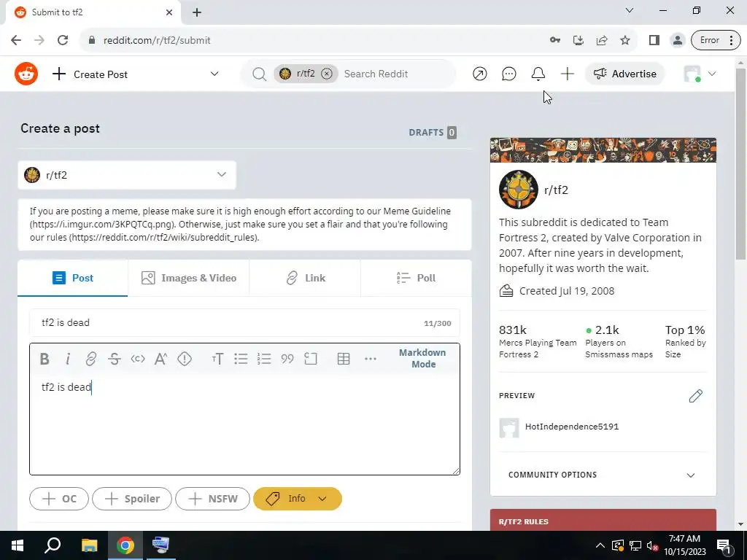Apply heading formatting
The image size is (747, 560).
click(x=217, y=359)
